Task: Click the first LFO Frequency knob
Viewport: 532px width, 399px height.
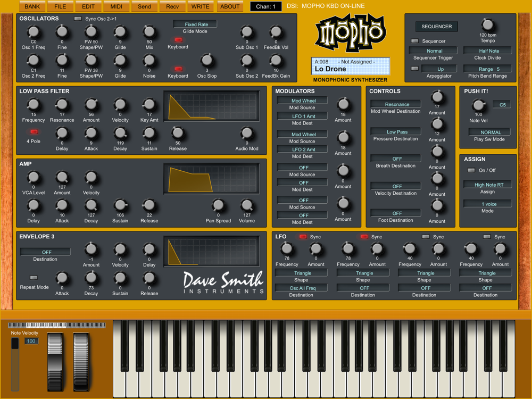Action: tap(287, 248)
